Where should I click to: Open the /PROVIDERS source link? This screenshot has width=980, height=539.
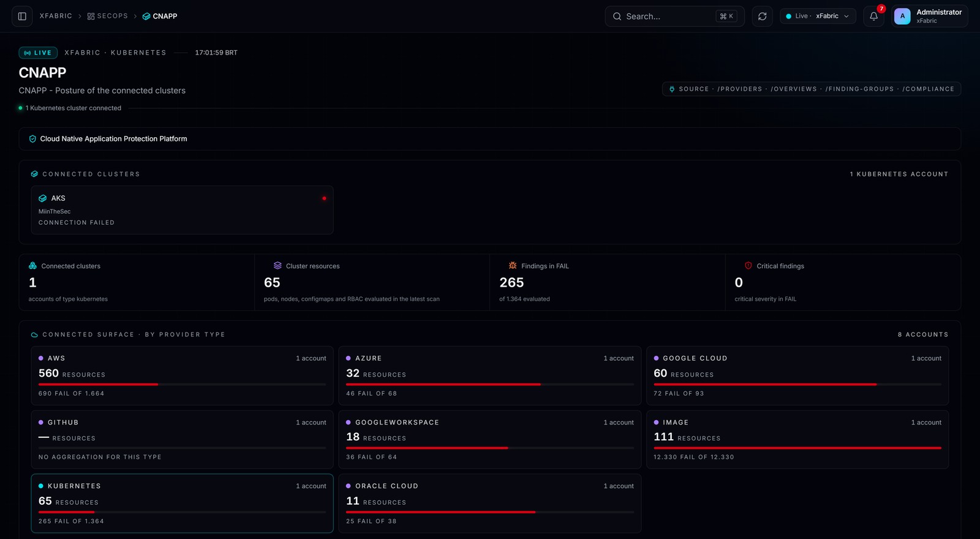point(740,89)
